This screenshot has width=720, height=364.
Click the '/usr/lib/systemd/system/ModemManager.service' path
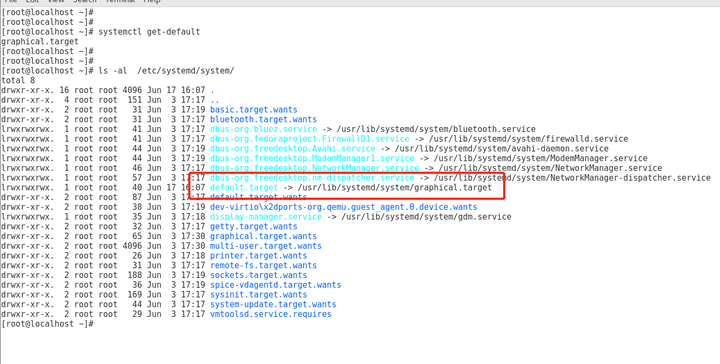[540, 158]
